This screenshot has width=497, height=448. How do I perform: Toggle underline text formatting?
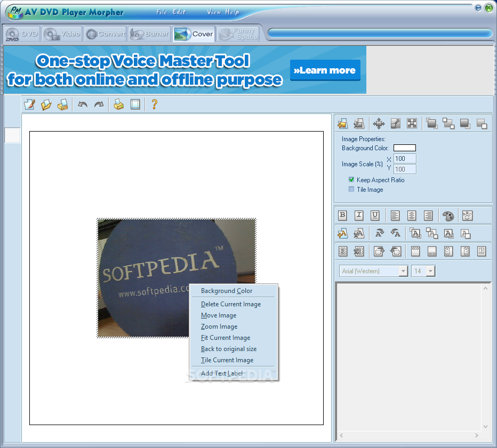pyautogui.click(x=375, y=215)
